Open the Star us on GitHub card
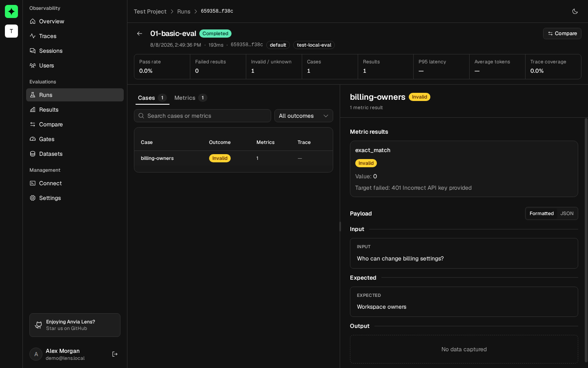The image size is (588, 368). click(75, 325)
